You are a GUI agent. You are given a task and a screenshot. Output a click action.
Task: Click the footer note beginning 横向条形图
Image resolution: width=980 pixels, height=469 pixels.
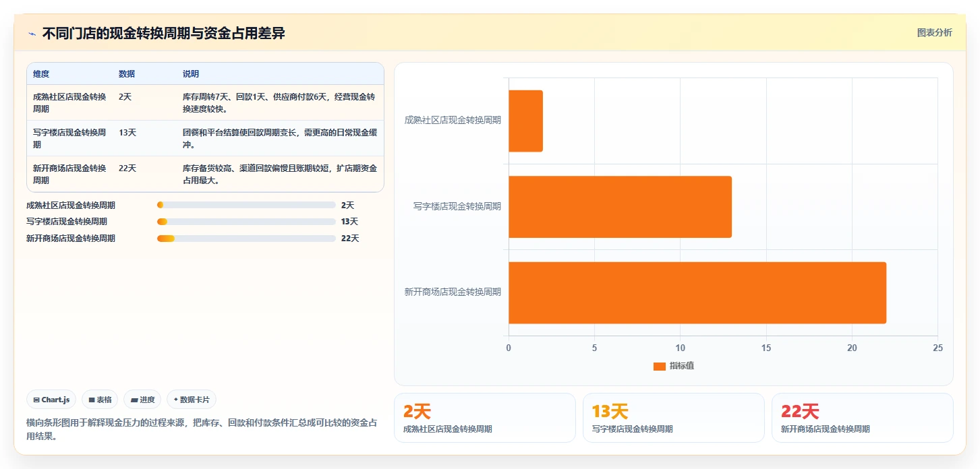202,429
